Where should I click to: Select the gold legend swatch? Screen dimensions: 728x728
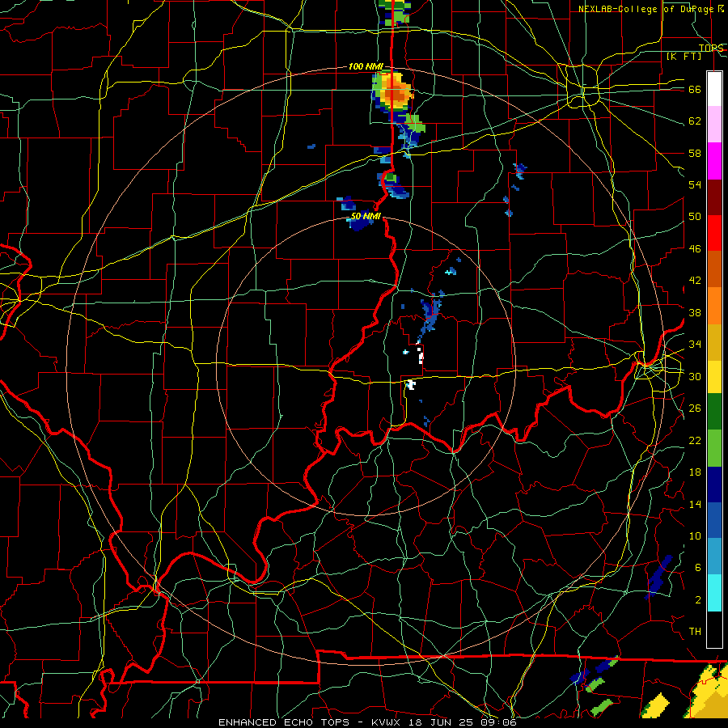[x=714, y=342]
